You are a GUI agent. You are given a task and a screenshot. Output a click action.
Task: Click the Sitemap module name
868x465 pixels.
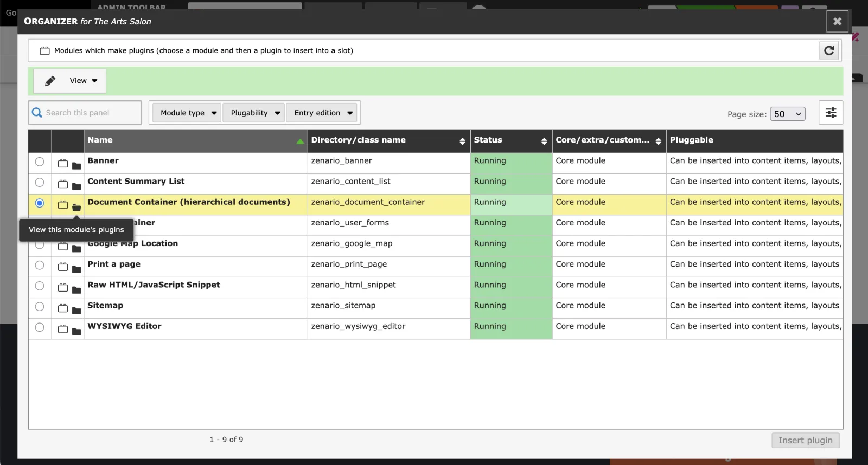click(105, 305)
